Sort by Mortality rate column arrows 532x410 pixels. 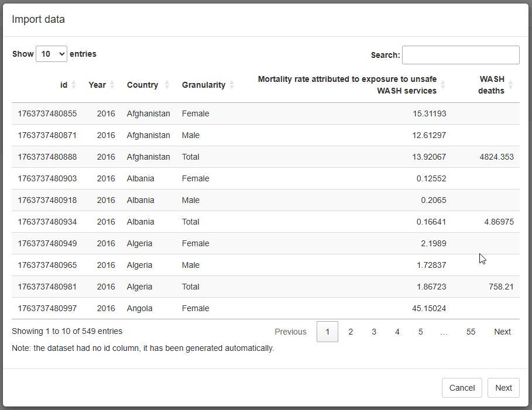[x=443, y=85]
